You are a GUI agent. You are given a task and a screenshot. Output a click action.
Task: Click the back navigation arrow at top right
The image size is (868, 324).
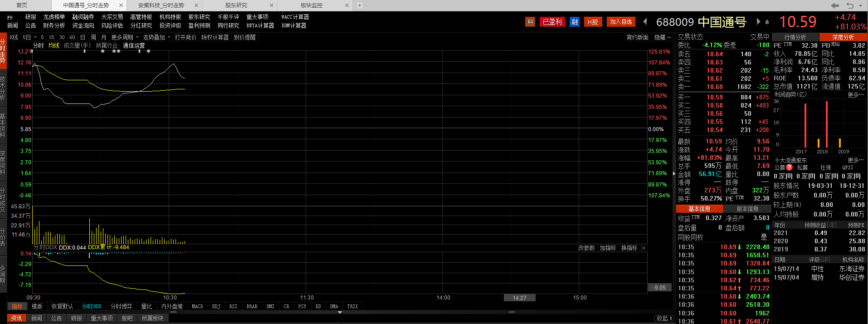pyautogui.click(x=835, y=5)
